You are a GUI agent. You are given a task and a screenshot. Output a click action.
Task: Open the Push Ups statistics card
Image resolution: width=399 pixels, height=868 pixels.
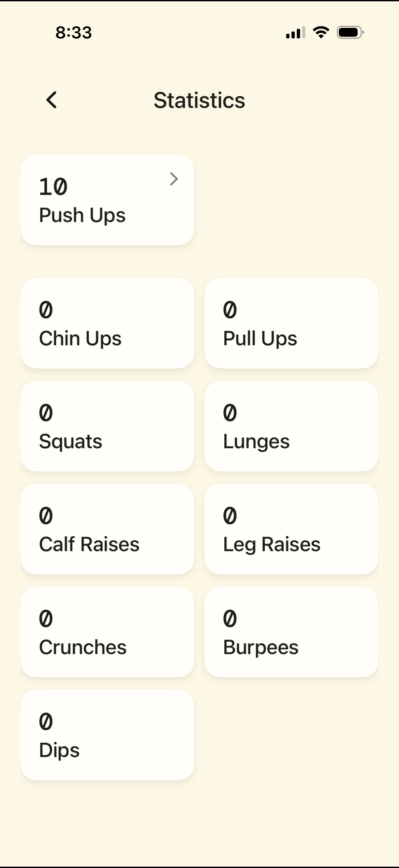(107, 200)
